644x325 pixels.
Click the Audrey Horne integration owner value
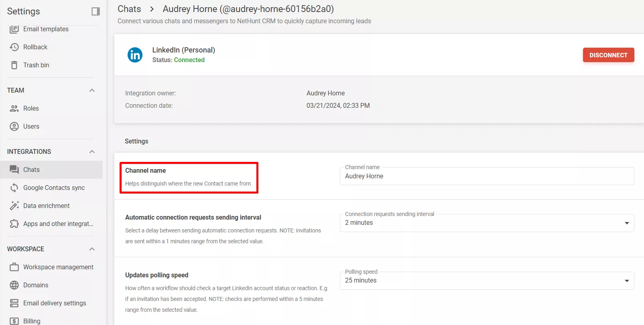click(x=325, y=93)
